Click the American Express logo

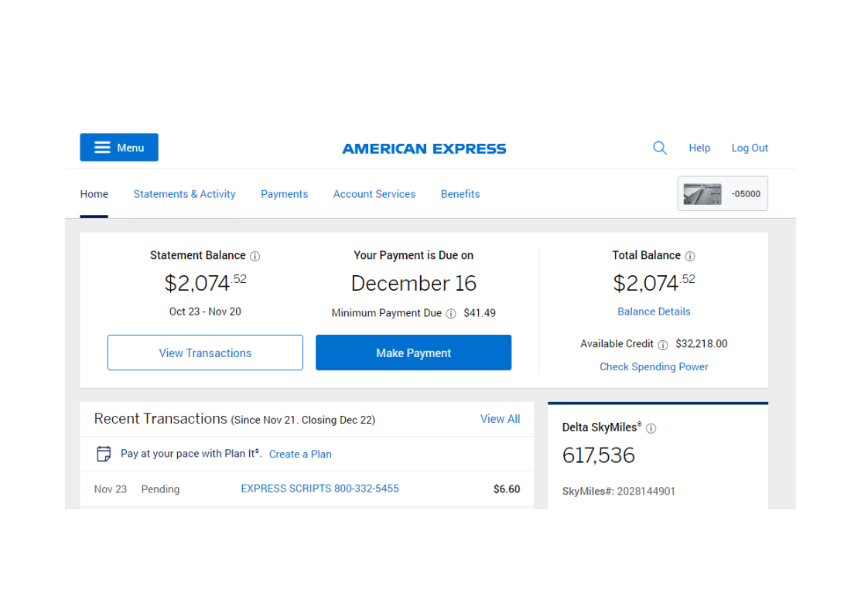point(424,148)
